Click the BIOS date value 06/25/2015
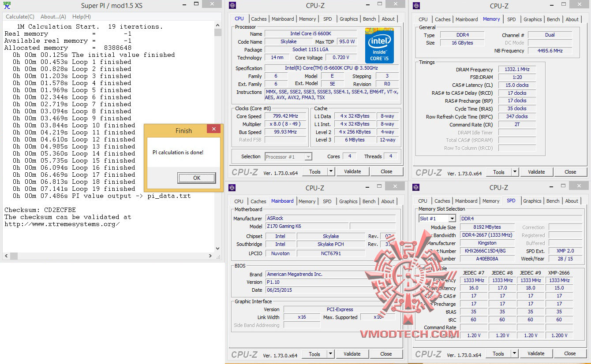Screen dimensions: 591x364 (331, 290)
